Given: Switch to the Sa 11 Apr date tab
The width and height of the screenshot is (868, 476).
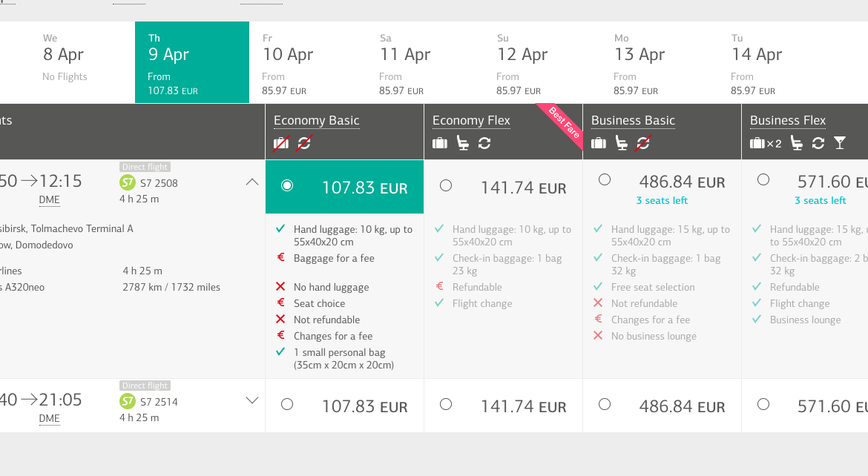Looking at the screenshot, I should [x=425, y=62].
